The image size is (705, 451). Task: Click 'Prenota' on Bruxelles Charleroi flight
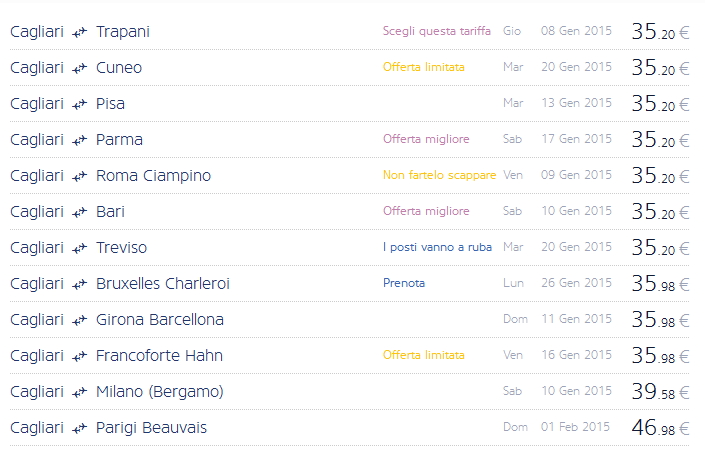pyautogui.click(x=403, y=283)
